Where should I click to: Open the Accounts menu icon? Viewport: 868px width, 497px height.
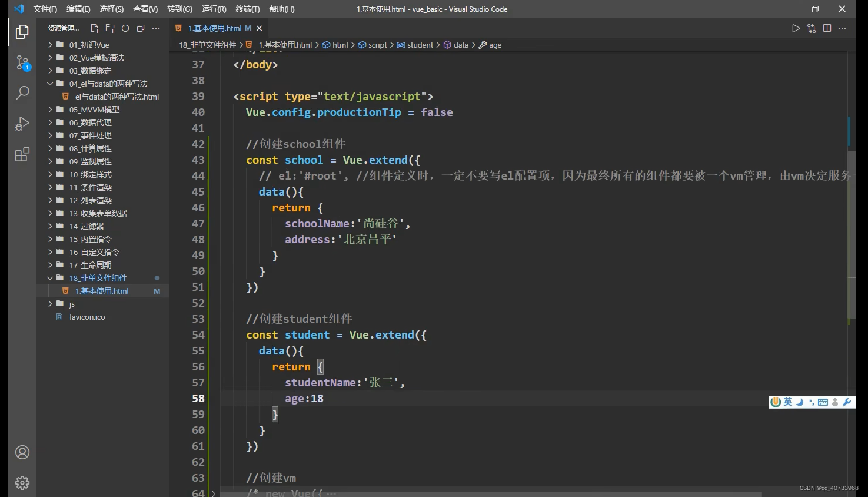22,452
